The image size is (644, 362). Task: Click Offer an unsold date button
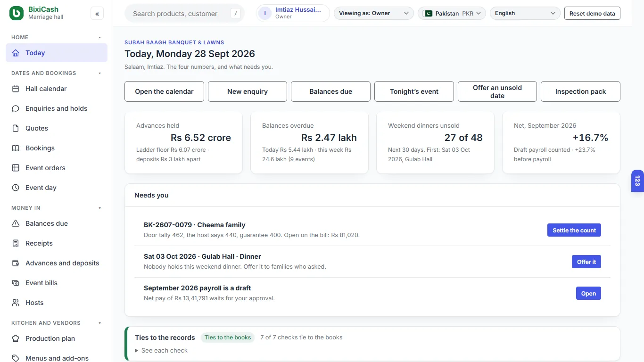coord(497,91)
